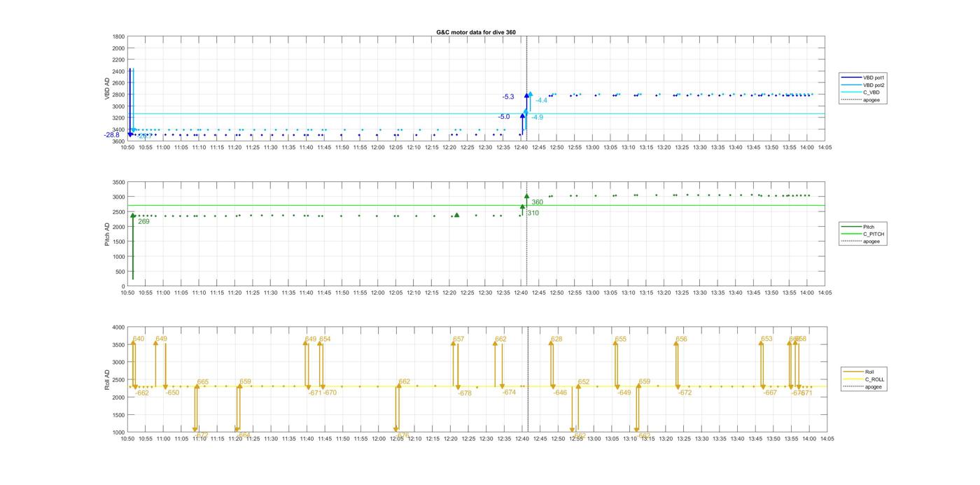
Task: Click the "-649" roll data label
Action: (x=624, y=393)
